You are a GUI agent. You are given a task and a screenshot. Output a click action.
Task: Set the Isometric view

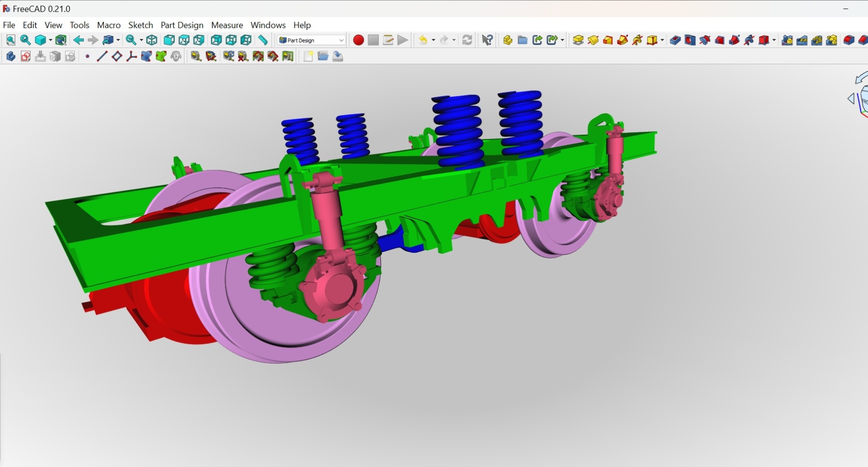coord(152,40)
